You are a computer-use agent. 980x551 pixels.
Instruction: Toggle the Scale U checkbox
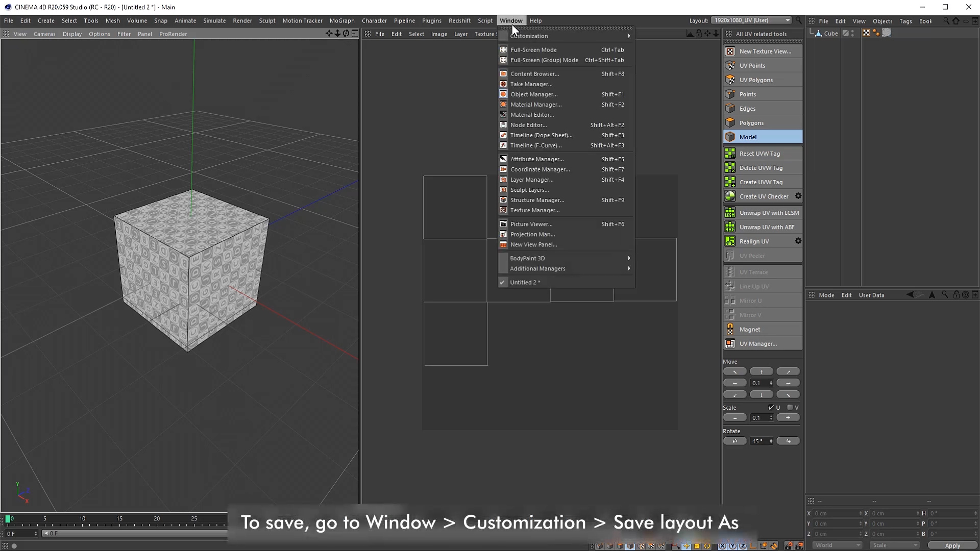(x=771, y=408)
